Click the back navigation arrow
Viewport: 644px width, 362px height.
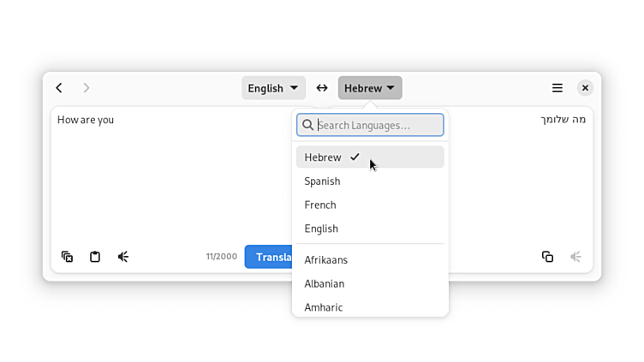pyautogui.click(x=59, y=88)
